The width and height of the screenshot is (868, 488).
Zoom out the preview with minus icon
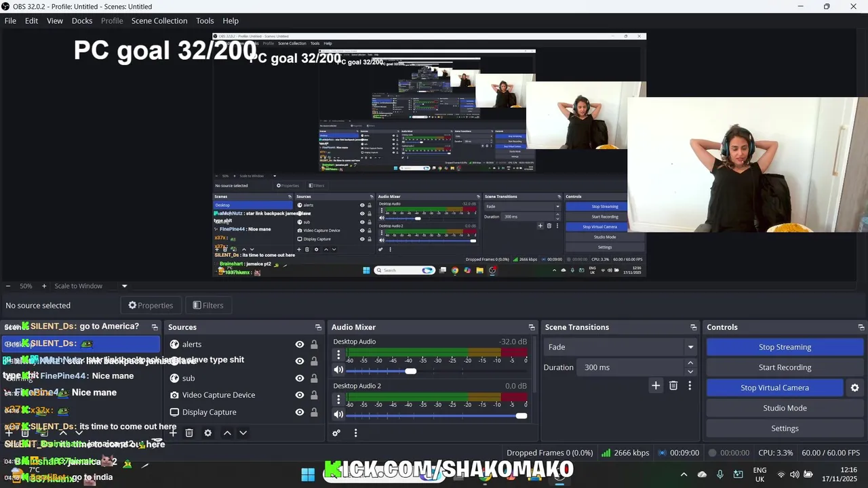(x=8, y=286)
